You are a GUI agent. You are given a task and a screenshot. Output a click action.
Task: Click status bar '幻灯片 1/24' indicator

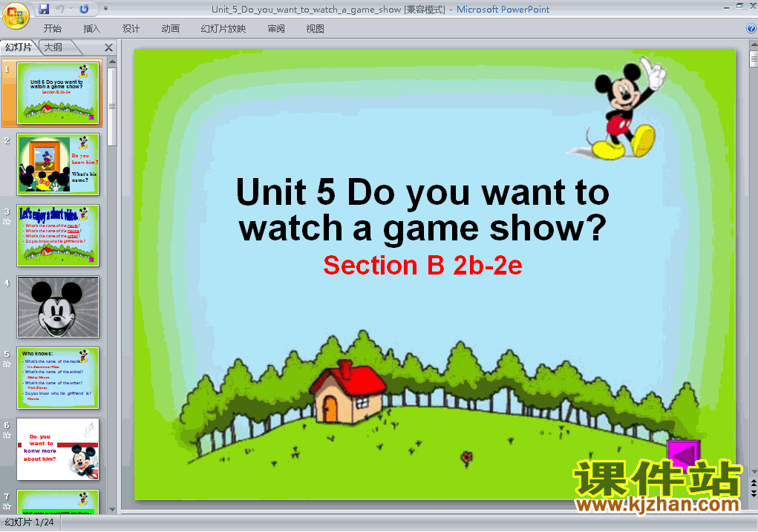pyautogui.click(x=29, y=522)
